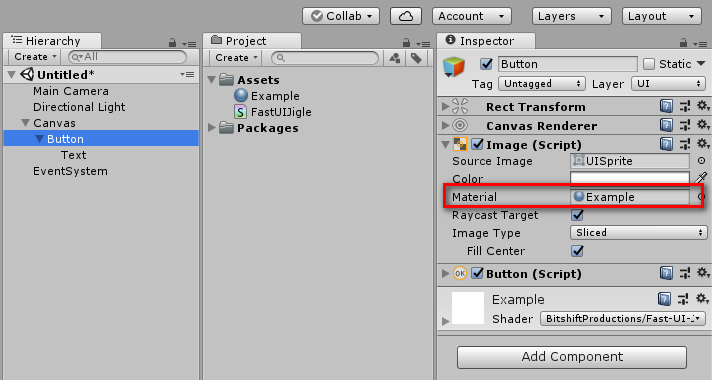Toggle the Fill Center checkbox
The height and width of the screenshot is (380, 712).
577,251
